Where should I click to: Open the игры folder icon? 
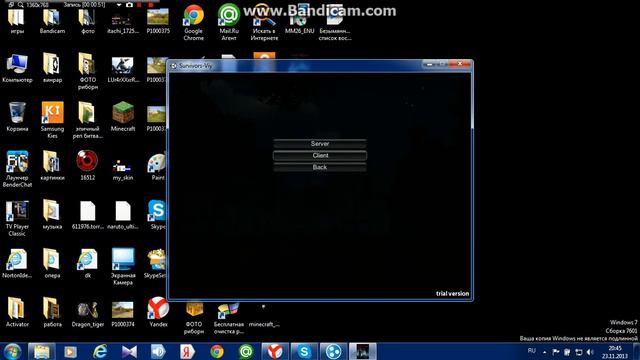[17, 21]
